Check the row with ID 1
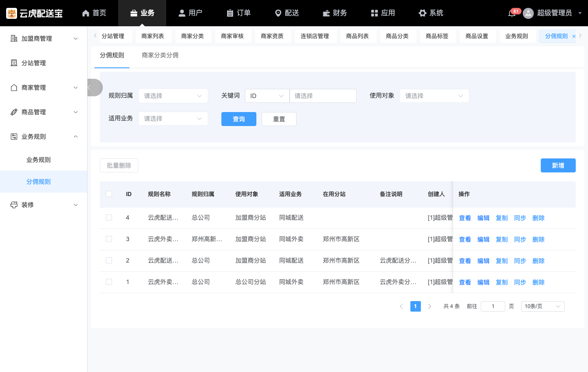The height and width of the screenshot is (372, 588). tap(109, 282)
